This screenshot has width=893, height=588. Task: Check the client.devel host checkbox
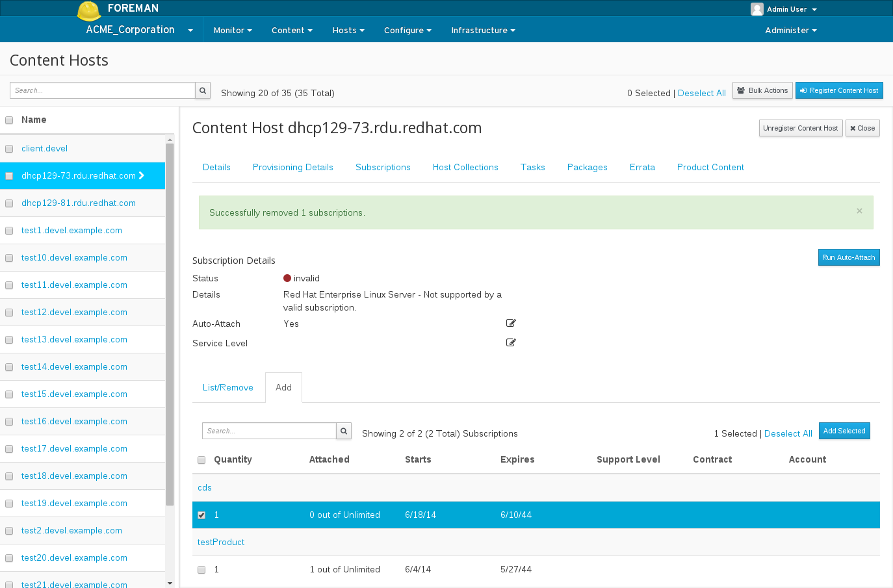point(9,149)
